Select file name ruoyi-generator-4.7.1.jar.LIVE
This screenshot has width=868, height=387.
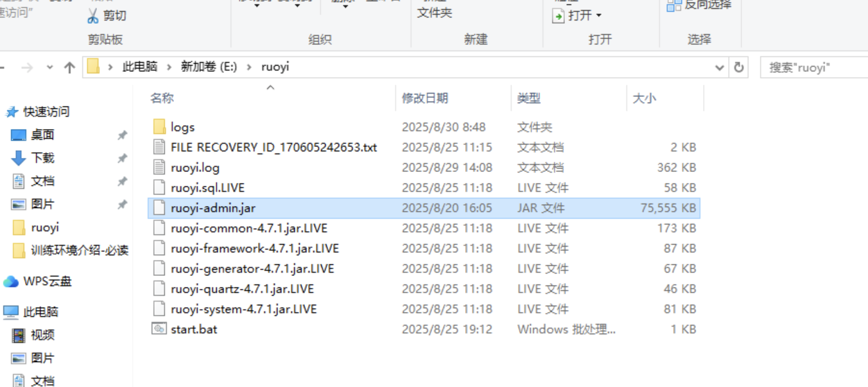tap(253, 268)
